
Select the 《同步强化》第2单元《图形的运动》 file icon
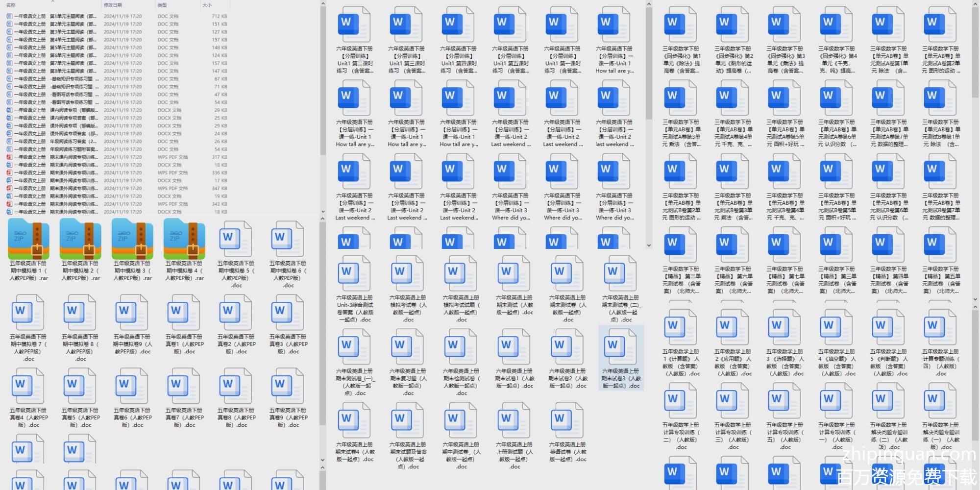click(x=733, y=24)
